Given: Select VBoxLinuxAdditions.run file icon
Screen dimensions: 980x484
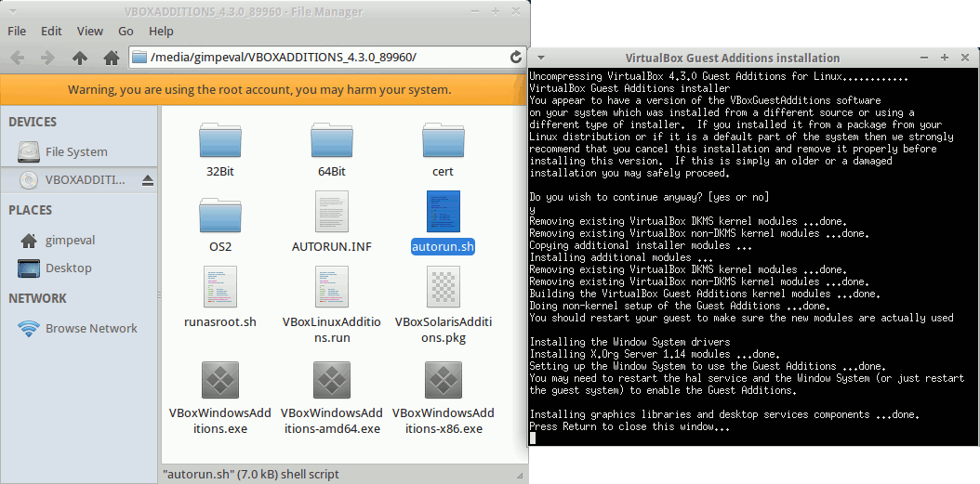Looking at the screenshot, I should coord(331,287).
